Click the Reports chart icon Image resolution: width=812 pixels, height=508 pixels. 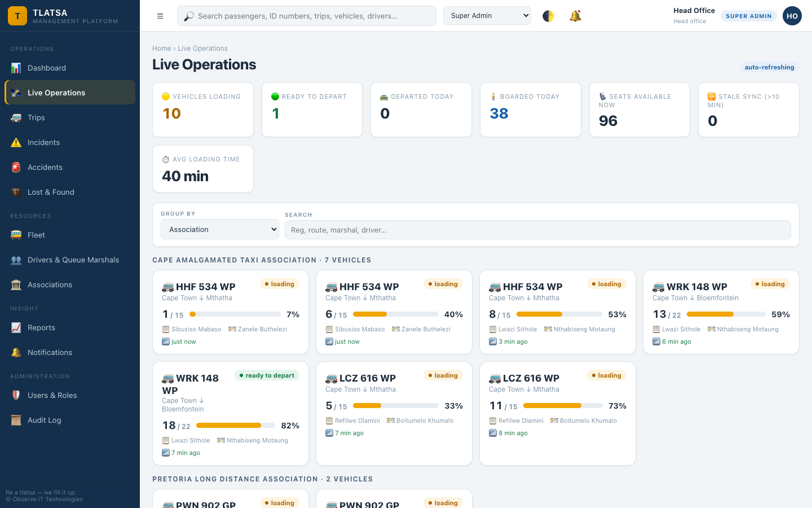pyautogui.click(x=16, y=327)
